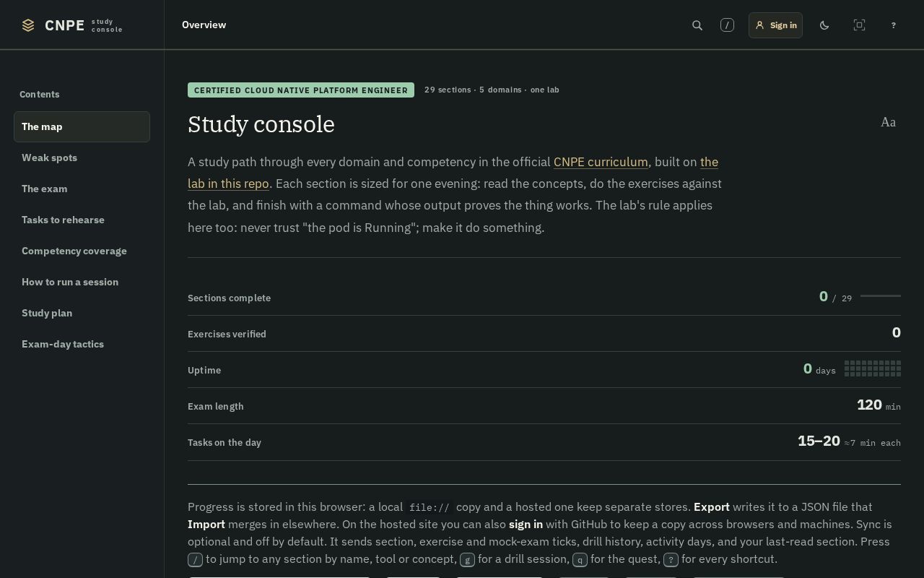Open the Study plan section
The image size is (924, 578).
[82, 313]
